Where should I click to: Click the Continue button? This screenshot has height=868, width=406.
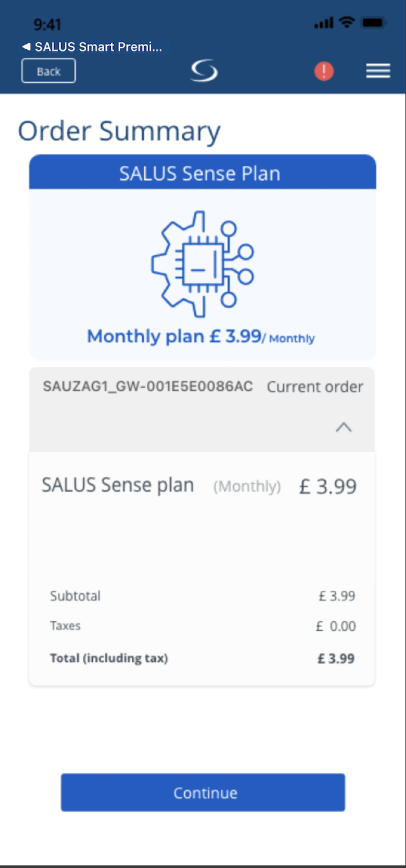pos(202,792)
